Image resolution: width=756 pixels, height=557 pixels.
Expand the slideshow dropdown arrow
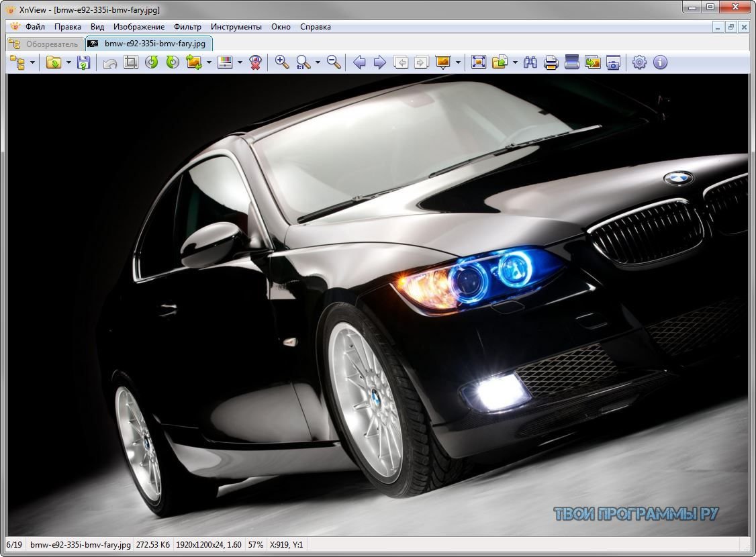click(x=458, y=62)
